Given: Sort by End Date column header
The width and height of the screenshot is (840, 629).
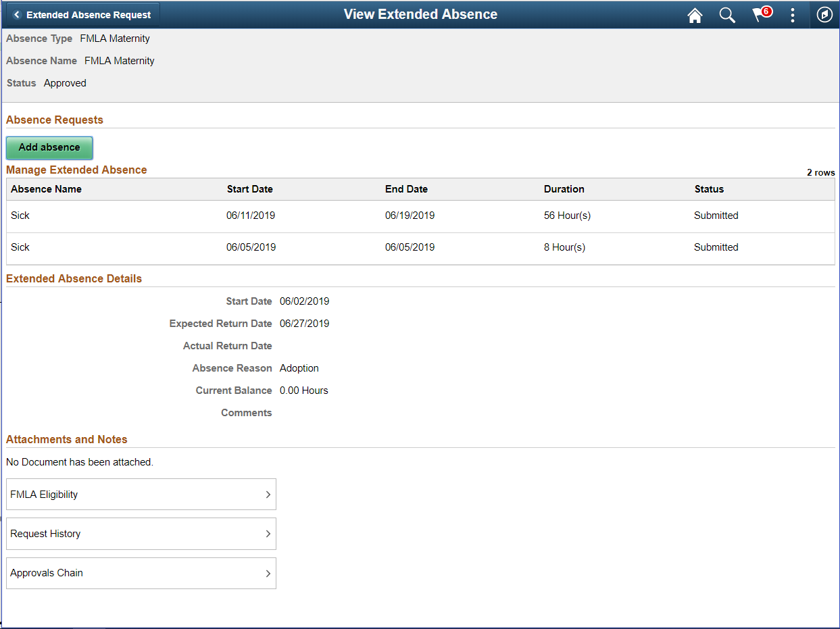Looking at the screenshot, I should click(x=407, y=189).
